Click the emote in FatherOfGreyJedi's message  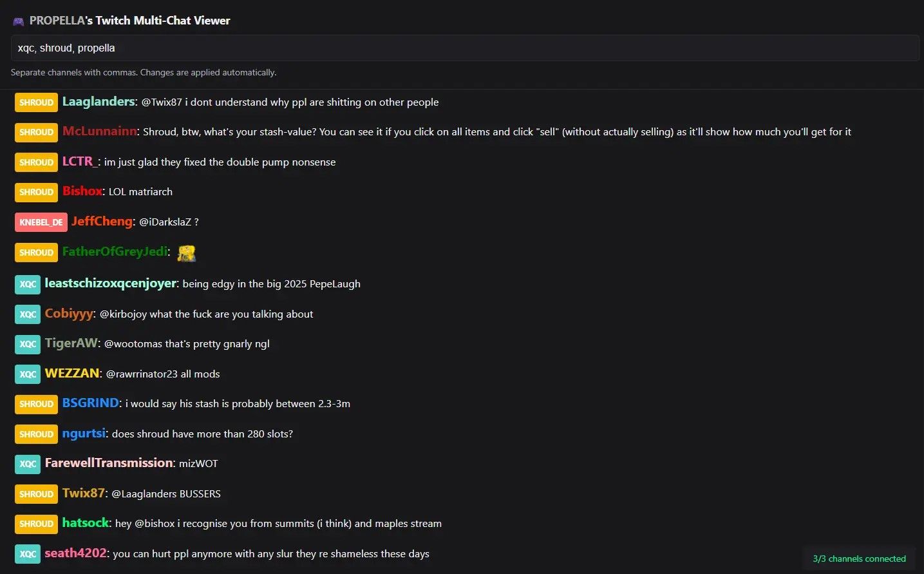[186, 253]
